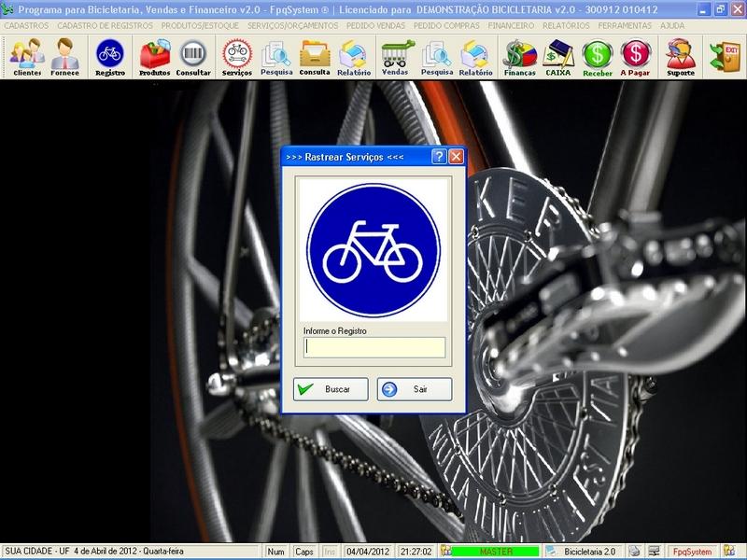Focus the Informe o Registro field
The image size is (747, 560).
click(374, 347)
